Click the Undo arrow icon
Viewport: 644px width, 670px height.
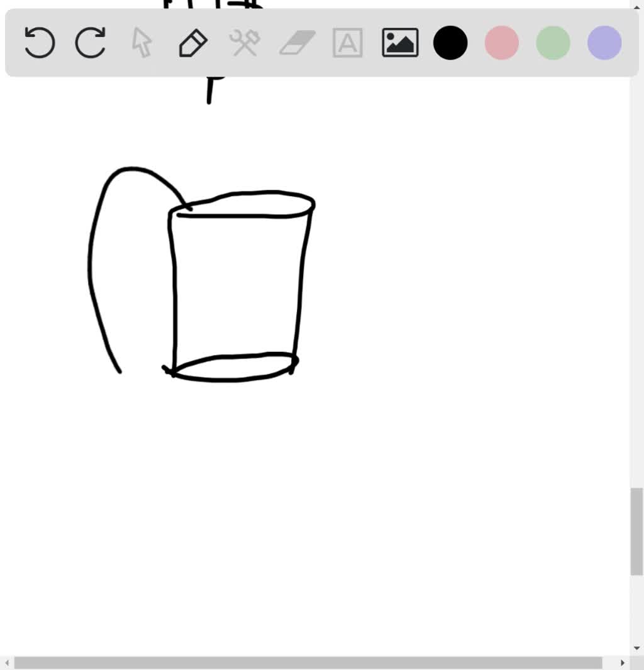coord(39,43)
